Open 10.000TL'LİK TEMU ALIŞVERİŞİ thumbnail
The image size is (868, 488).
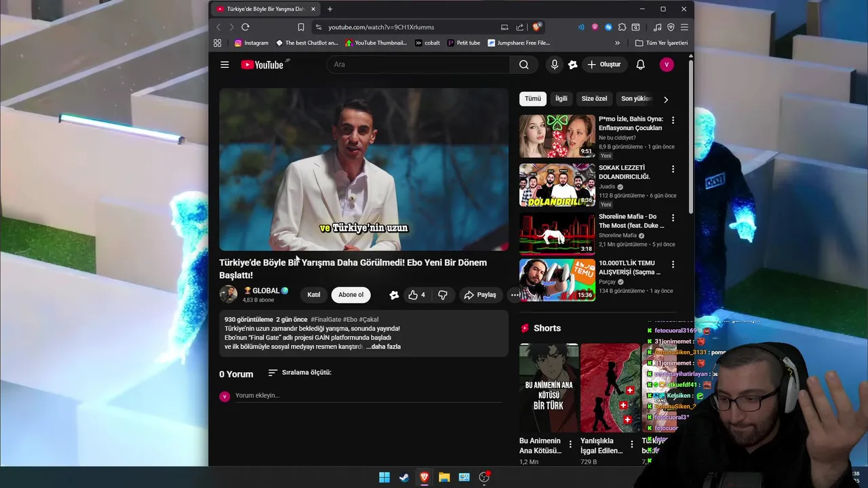click(557, 280)
